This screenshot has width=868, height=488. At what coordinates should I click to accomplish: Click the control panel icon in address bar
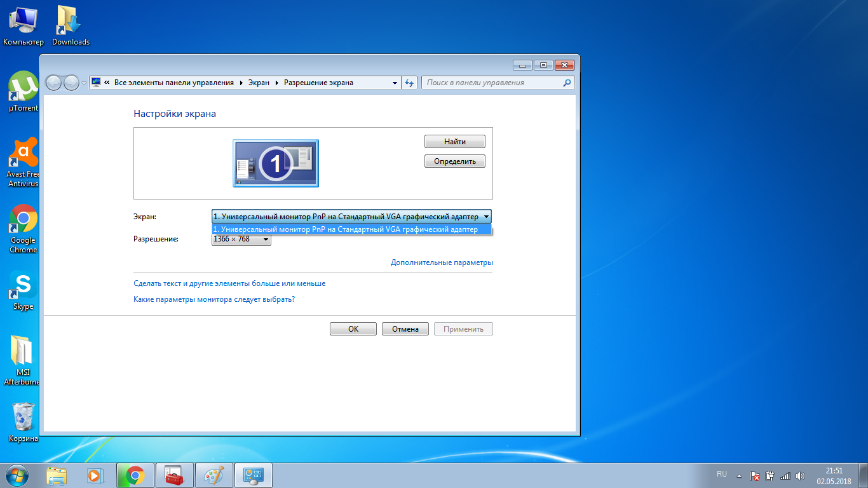(97, 83)
